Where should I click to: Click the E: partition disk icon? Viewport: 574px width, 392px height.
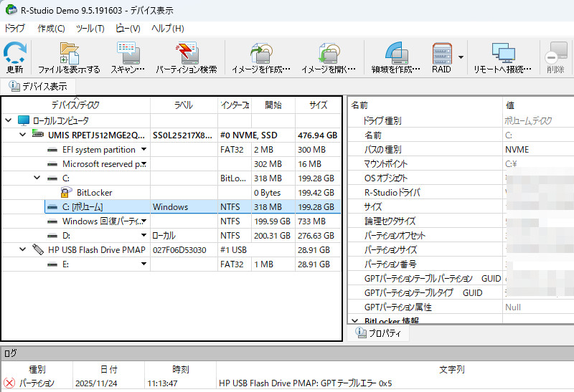click(52, 264)
